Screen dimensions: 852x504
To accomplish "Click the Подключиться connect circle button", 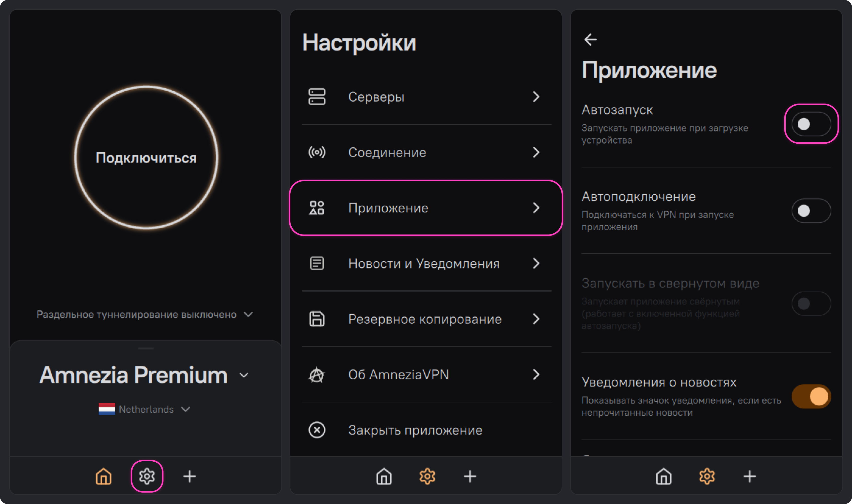I will pos(146,158).
